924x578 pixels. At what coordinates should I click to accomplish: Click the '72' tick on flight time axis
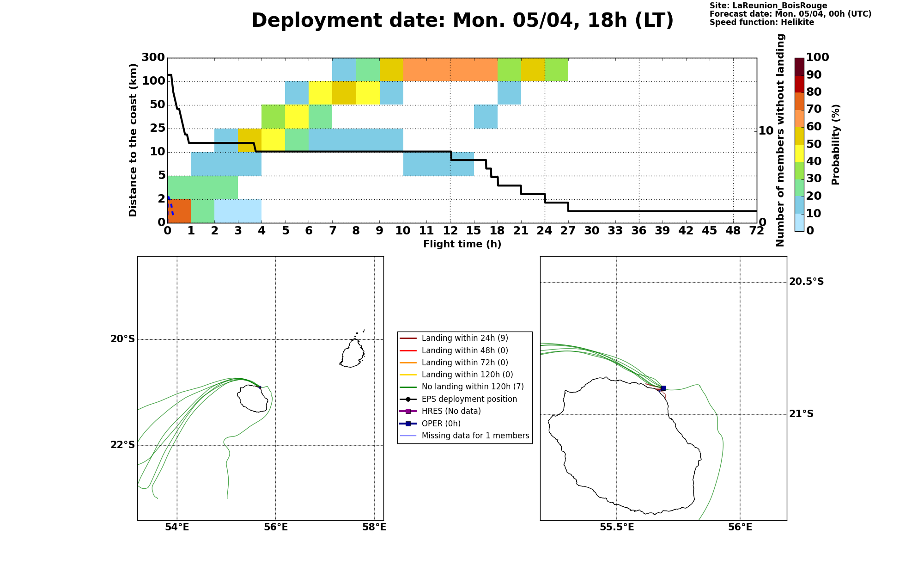click(x=757, y=231)
